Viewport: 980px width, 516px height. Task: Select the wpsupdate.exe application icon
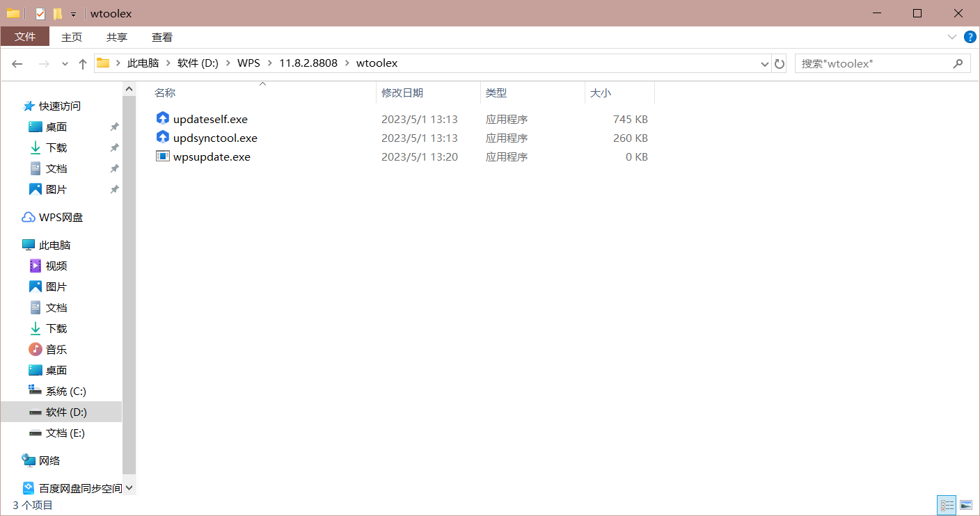[162, 156]
